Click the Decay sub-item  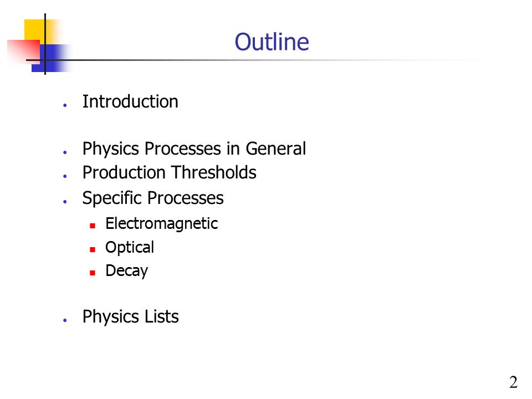pyautogui.click(x=126, y=271)
